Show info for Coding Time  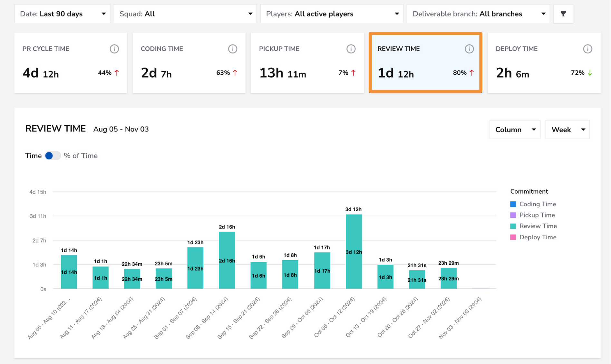coord(233,49)
